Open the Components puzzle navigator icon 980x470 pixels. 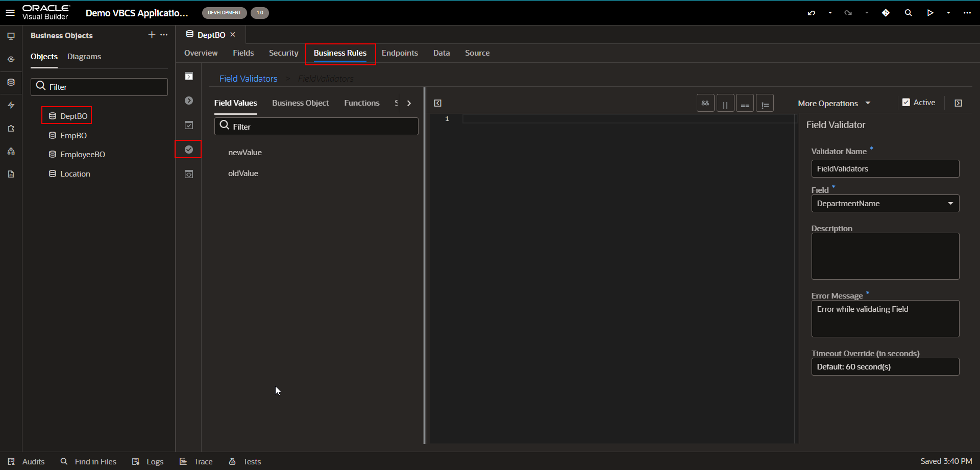11,128
